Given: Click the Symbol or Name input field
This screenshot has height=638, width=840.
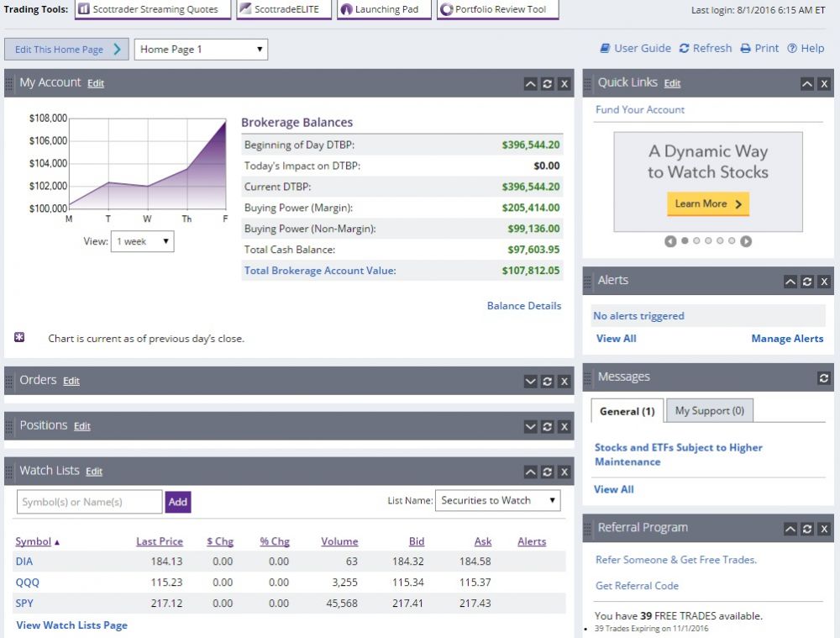Looking at the screenshot, I should click(x=89, y=502).
